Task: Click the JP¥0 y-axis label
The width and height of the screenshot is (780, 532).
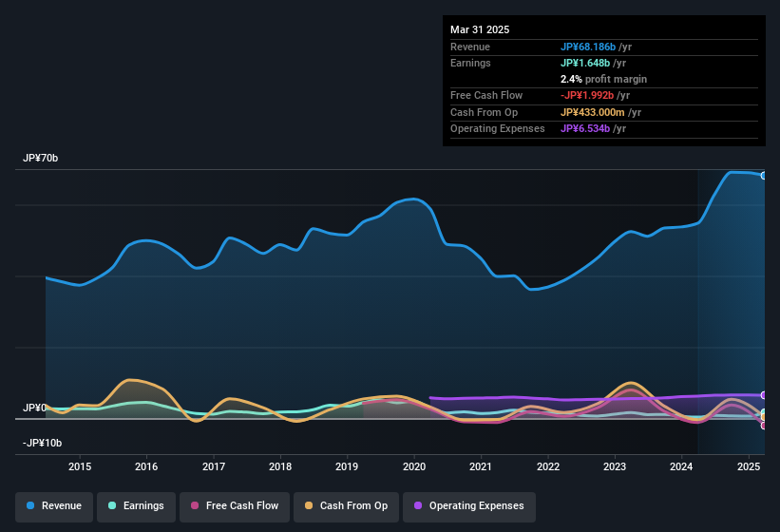Action: click(x=34, y=408)
